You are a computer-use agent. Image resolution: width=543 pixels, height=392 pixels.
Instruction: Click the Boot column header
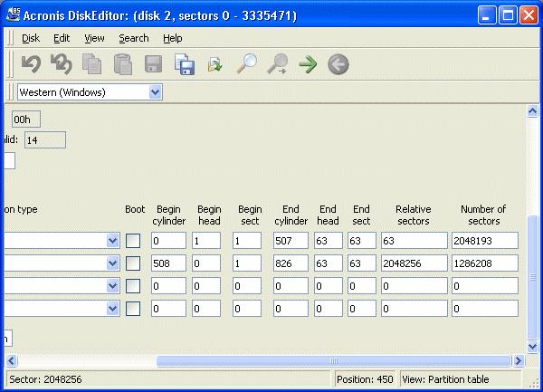pyautogui.click(x=135, y=209)
